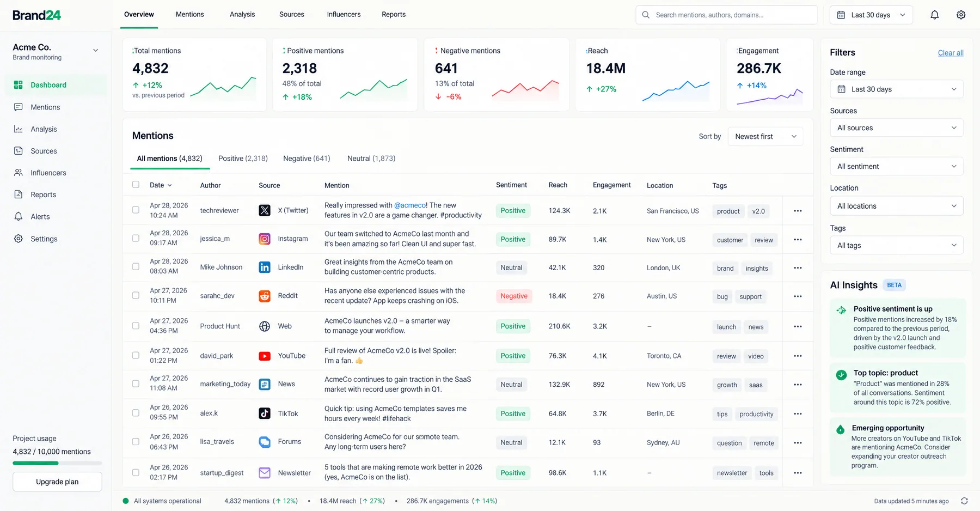980x511 pixels.
Task: Click the Clear all filters link
Action: (951, 53)
